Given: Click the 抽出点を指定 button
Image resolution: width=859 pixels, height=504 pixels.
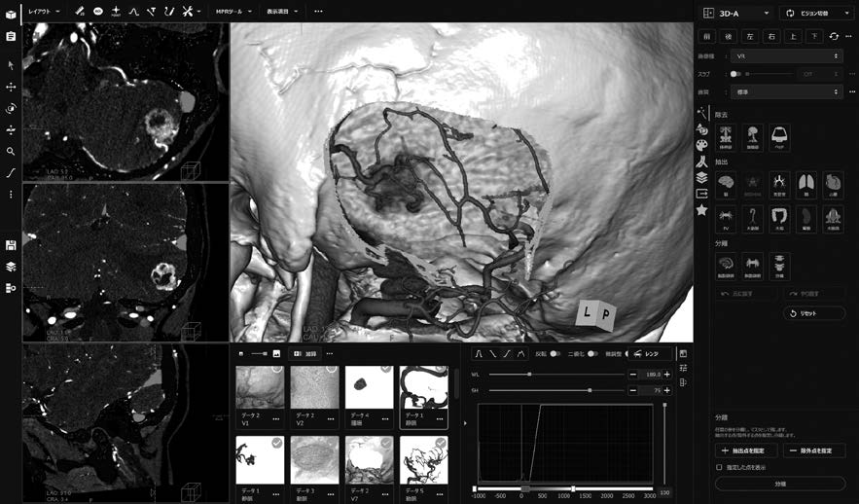Looking at the screenshot, I should (747, 450).
